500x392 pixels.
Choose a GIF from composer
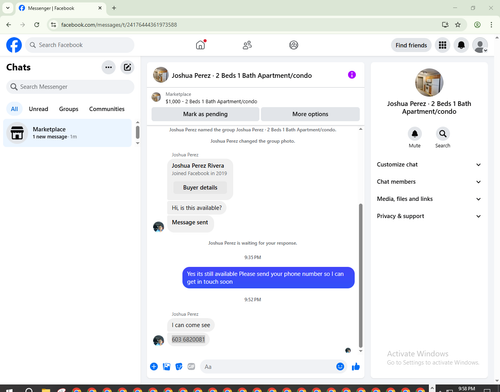pos(191,367)
